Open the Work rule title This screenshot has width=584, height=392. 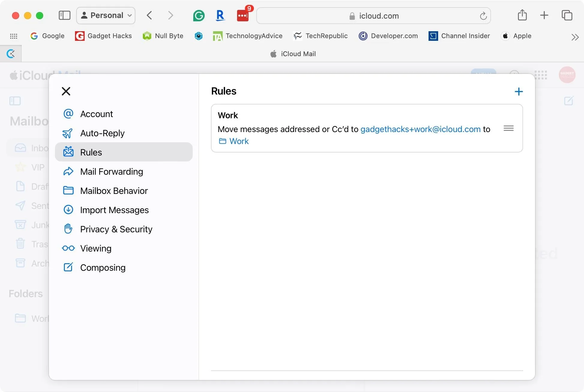[228, 116]
